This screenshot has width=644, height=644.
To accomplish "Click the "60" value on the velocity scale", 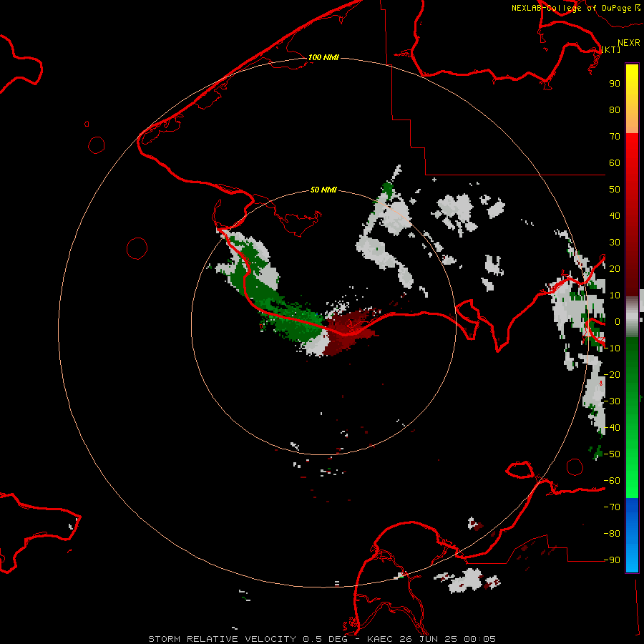I will point(615,162).
